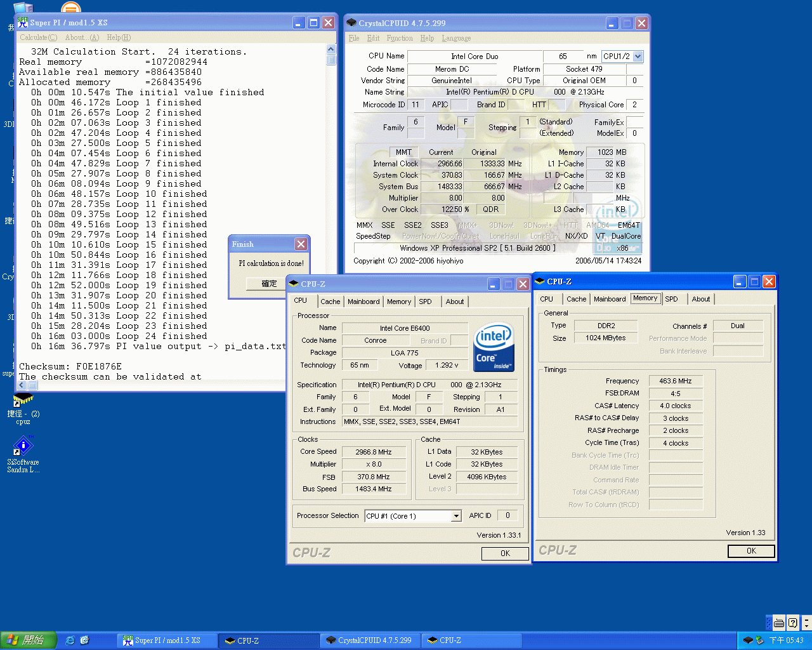Select the Mainboard tab in the CPU-Z Timings window
This screenshot has width=812, height=650.
pos(610,299)
